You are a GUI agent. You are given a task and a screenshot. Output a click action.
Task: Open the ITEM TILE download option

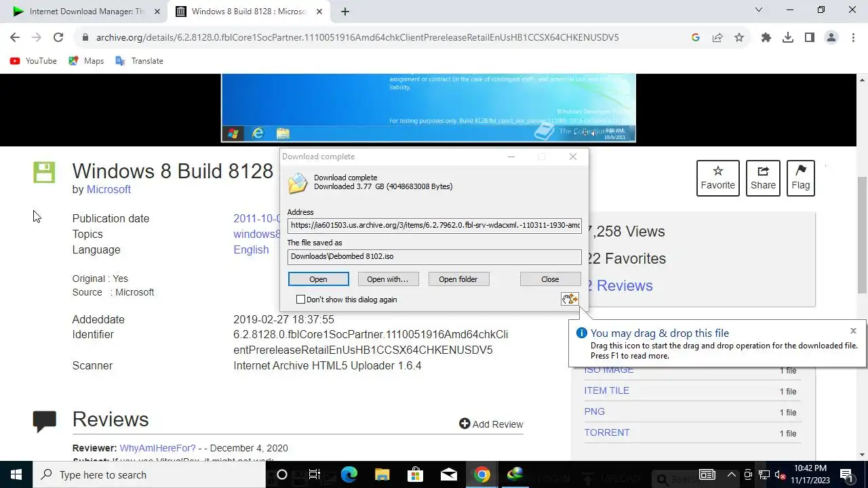click(x=607, y=390)
